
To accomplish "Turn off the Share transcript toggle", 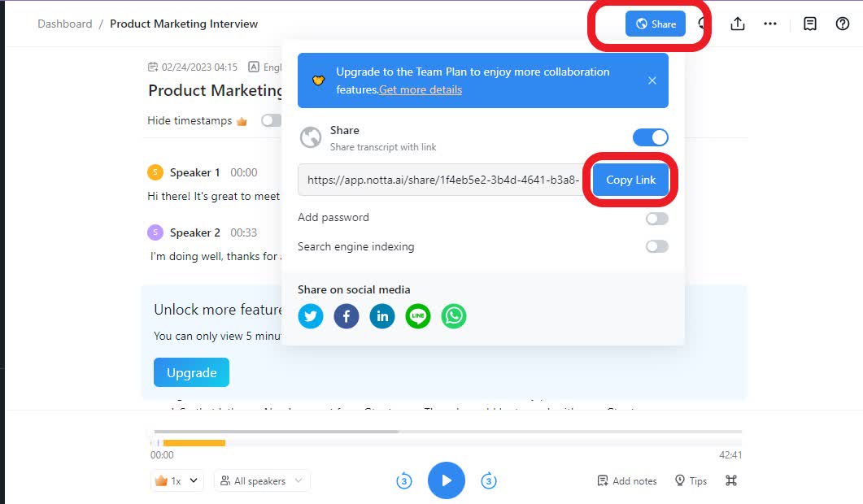I will click(x=651, y=137).
